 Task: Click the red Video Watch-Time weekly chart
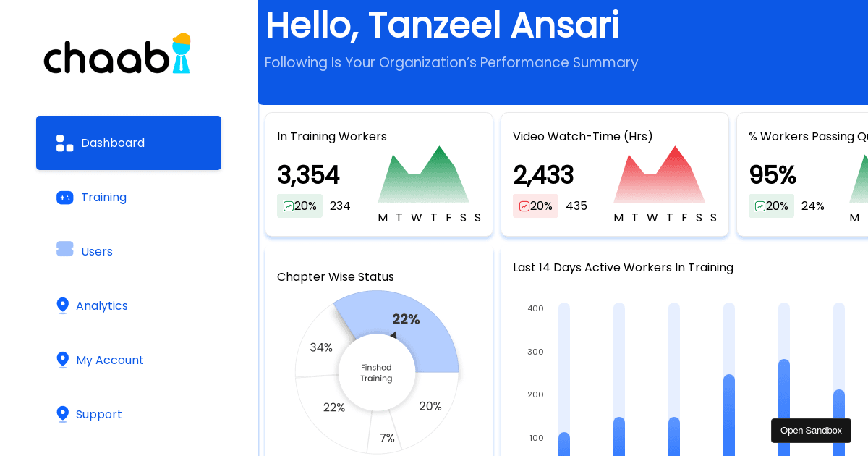point(659,174)
